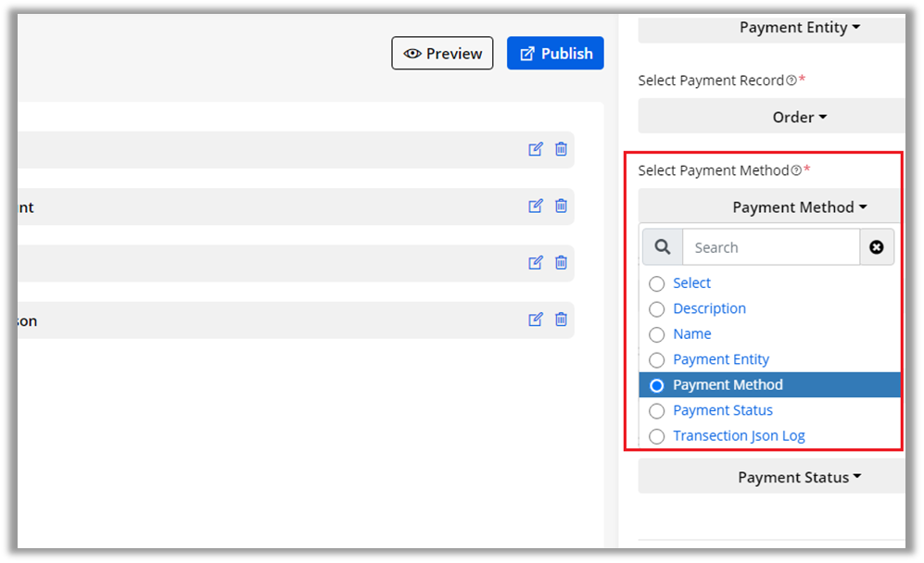Delete the third row using the trash icon
Image resolution: width=924 pixels, height=563 pixels.
coord(561,263)
